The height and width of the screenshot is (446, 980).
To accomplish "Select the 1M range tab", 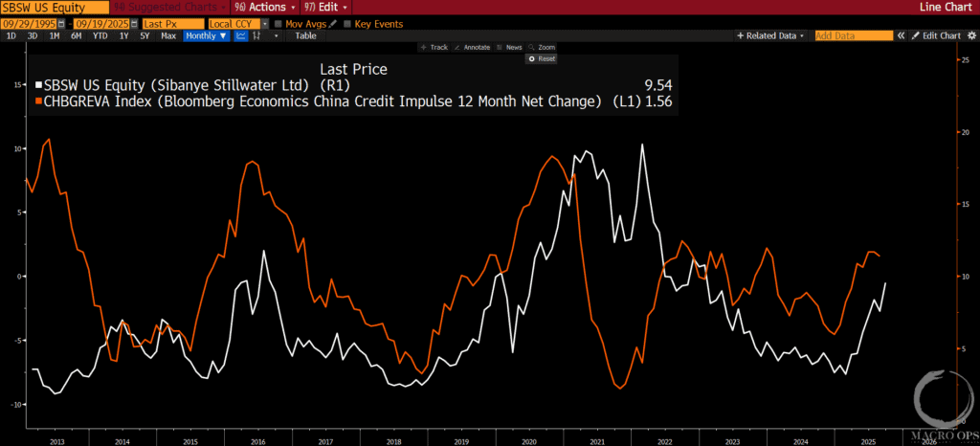I will [x=55, y=35].
